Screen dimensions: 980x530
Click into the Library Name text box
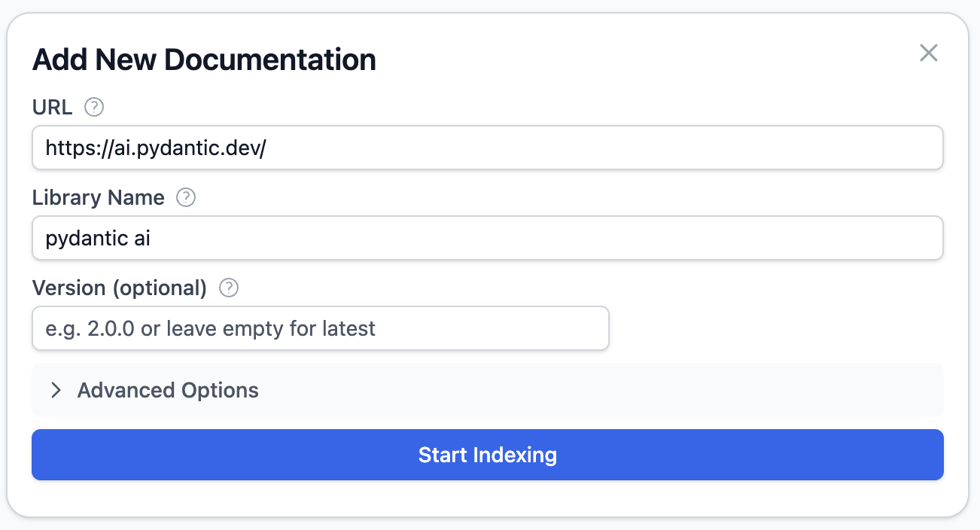point(487,238)
